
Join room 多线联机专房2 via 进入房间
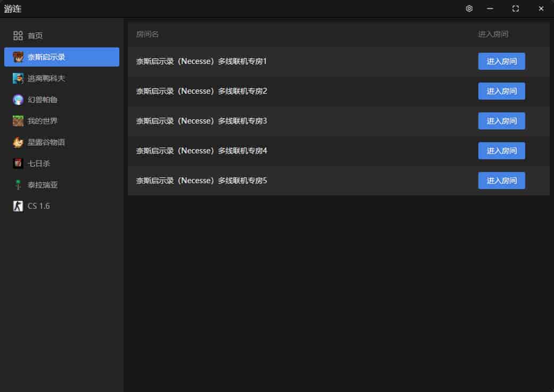(x=501, y=91)
